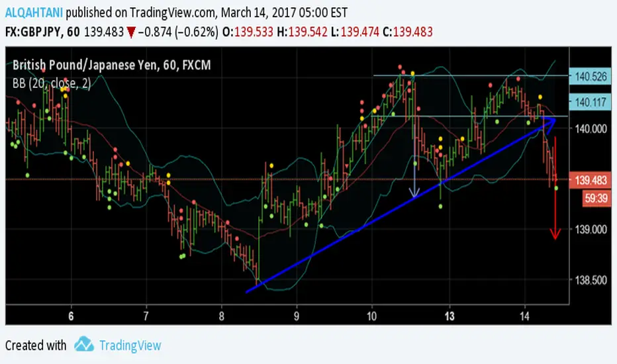Click the L:139.474 low value
617x364 pixels.
point(355,32)
